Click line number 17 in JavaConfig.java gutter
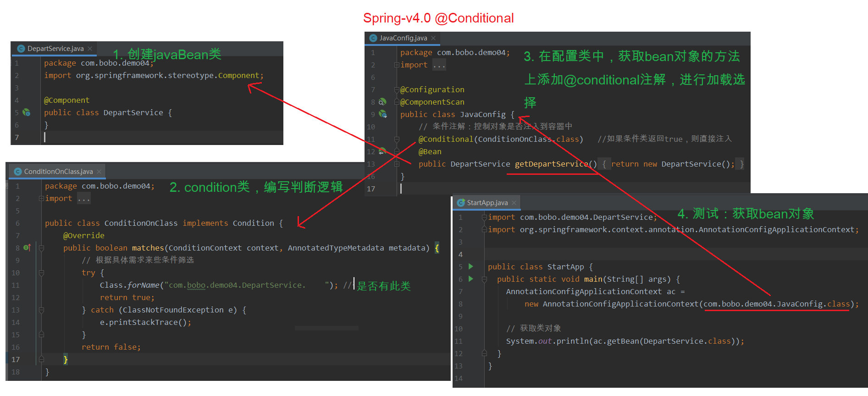 371,189
